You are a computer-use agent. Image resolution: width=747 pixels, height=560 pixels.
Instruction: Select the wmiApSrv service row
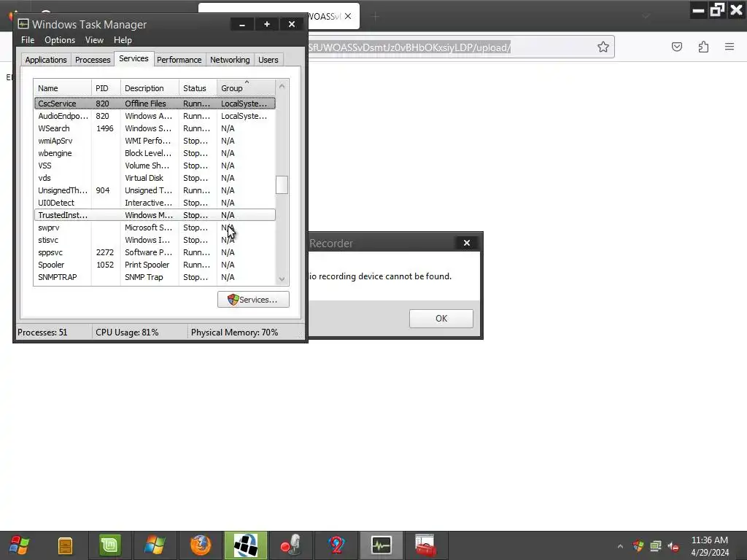click(x=155, y=141)
